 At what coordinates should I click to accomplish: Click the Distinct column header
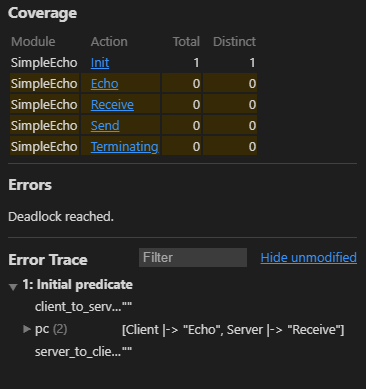[x=234, y=42]
